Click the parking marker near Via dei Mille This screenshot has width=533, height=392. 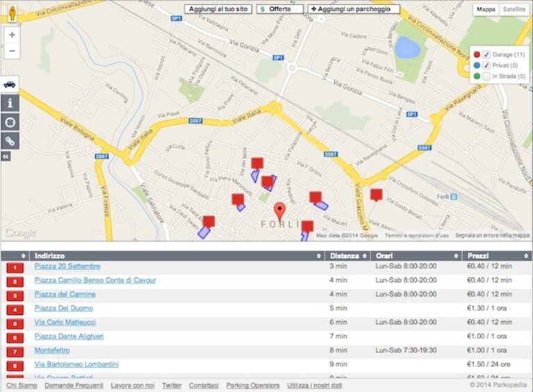[257, 163]
